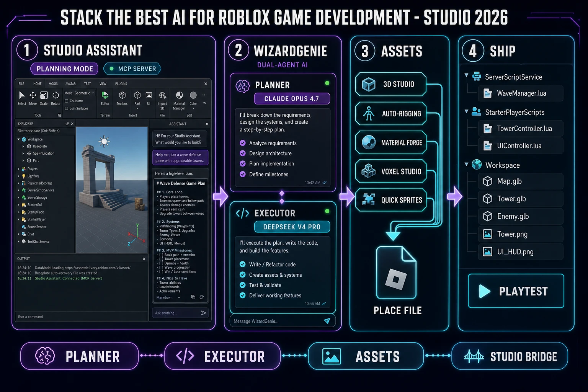Click the Quick Sprites pixel icon
The image size is (588, 392).
pos(369,199)
